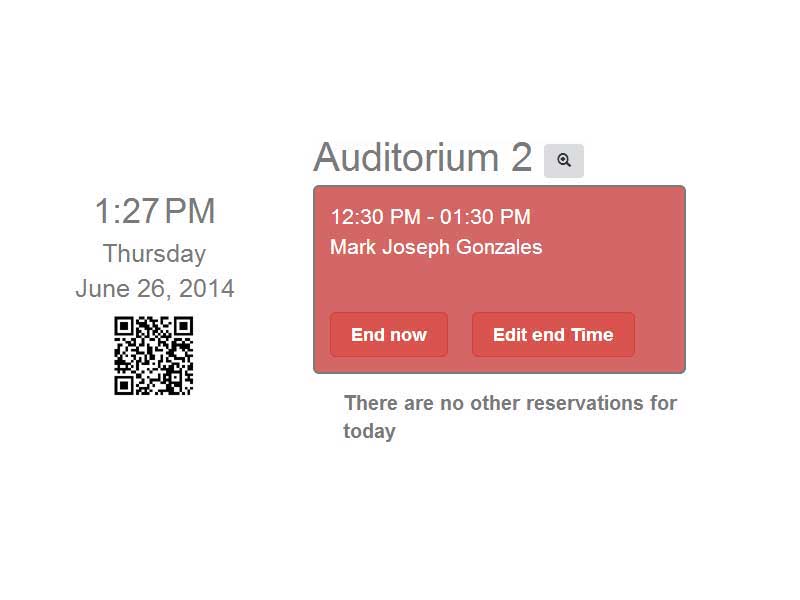
Task: Click the QR code image
Action: click(154, 356)
